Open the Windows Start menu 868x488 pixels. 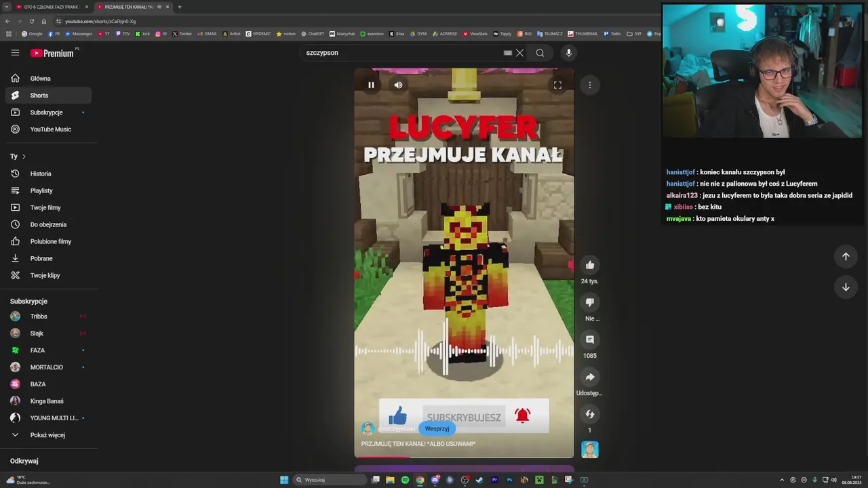click(x=284, y=480)
